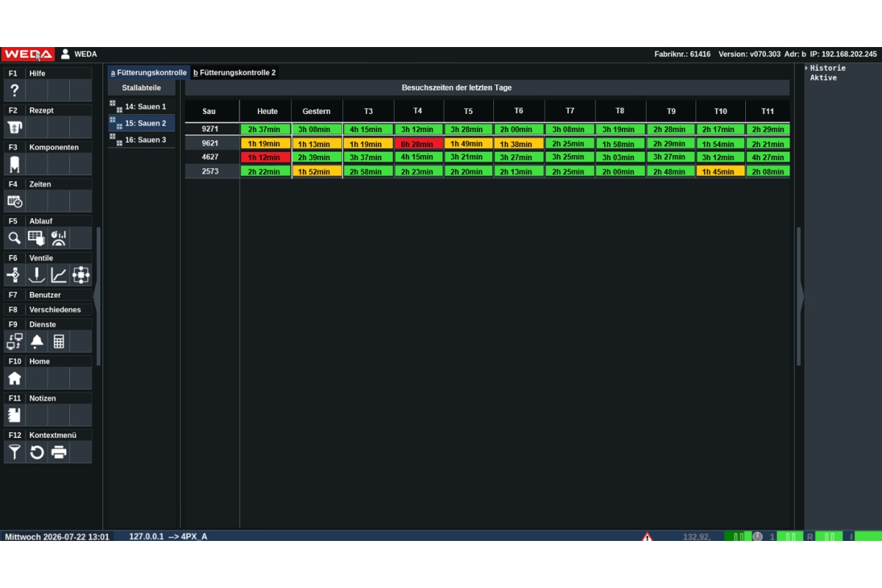Click the Heute column header
The image size is (882, 588).
pyautogui.click(x=268, y=111)
